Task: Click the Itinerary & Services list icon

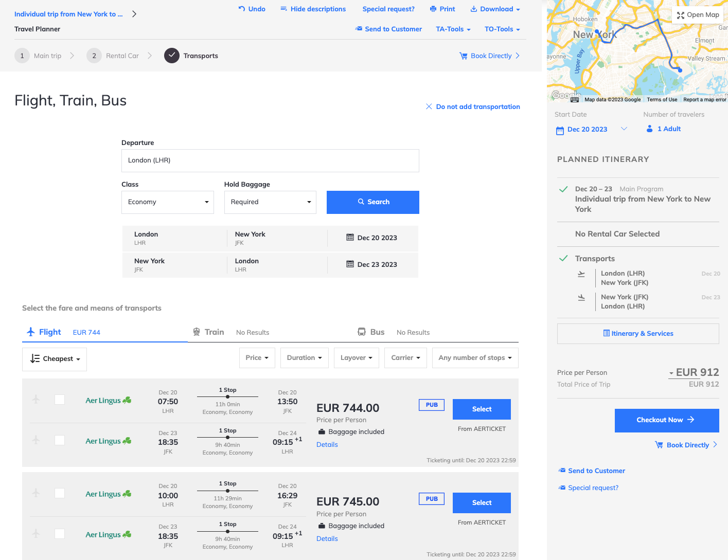Action: pos(607,333)
